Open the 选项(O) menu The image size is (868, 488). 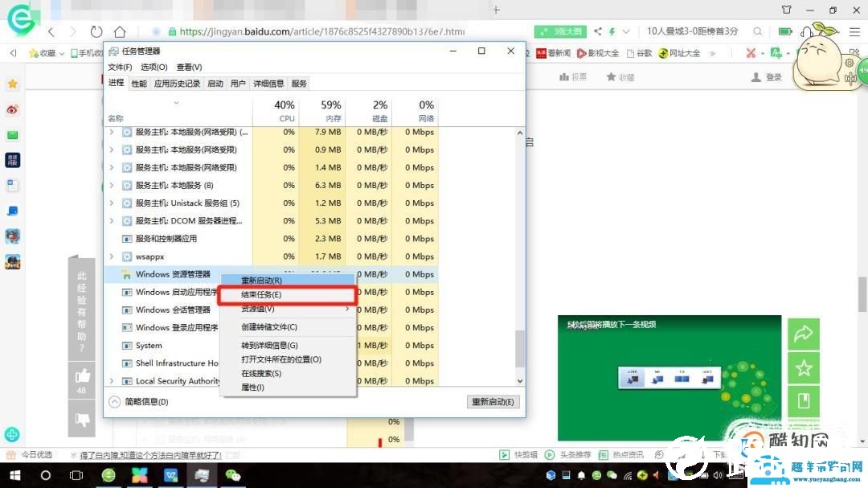[x=154, y=67]
